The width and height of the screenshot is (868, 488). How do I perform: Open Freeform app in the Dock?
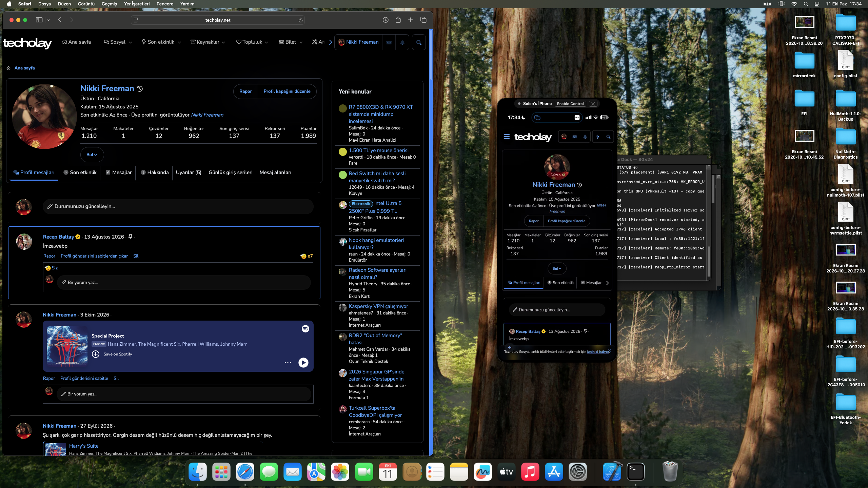482,471
